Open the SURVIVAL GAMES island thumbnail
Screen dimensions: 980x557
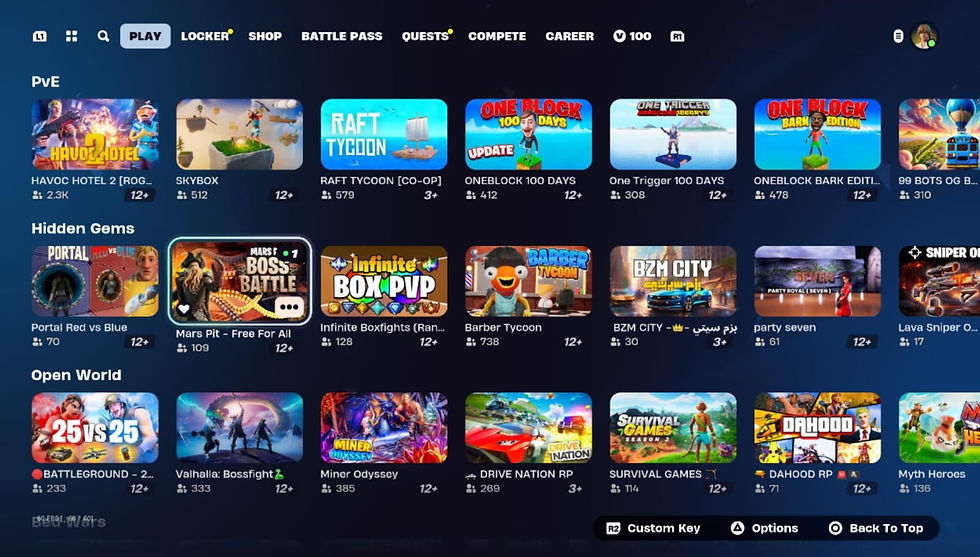pos(673,428)
